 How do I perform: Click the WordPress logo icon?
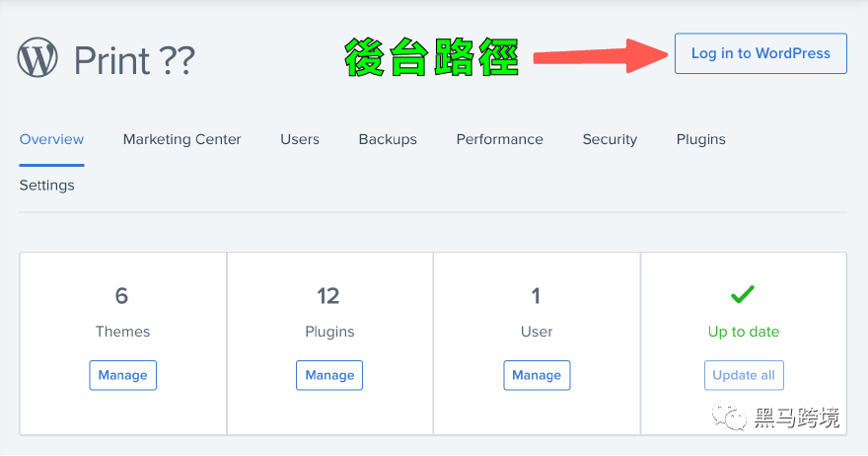(37, 57)
